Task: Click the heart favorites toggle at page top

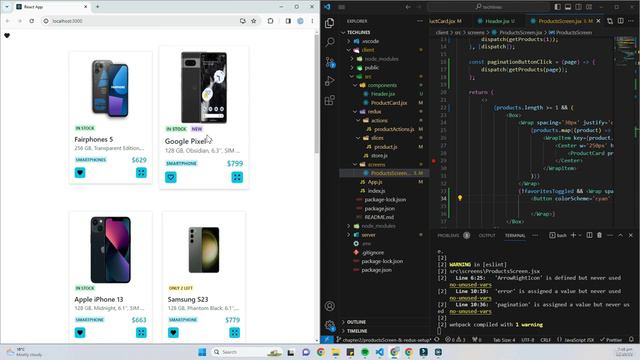Action: 7,36
